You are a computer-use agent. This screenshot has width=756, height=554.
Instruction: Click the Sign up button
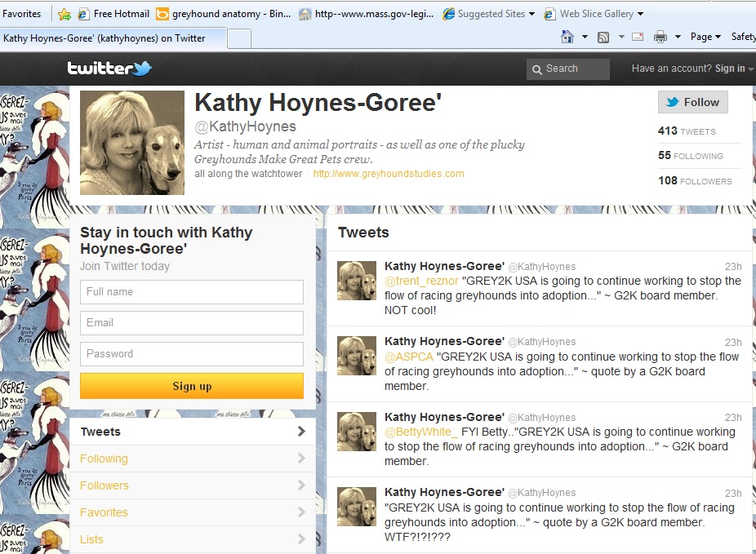click(x=192, y=386)
